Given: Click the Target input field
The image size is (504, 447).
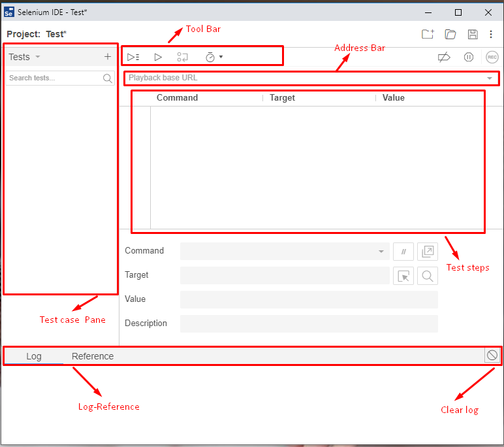Looking at the screenshot, I should pyautogui.click(x=285, y=276).
